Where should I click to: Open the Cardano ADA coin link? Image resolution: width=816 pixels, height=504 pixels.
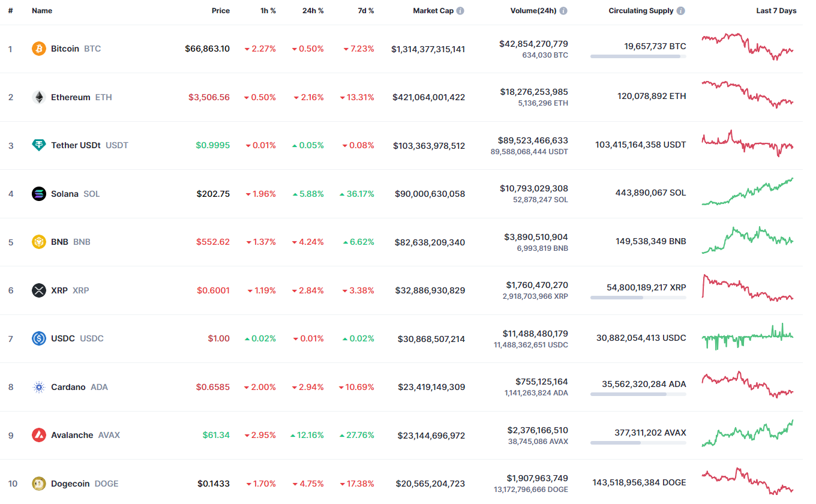tap(68, 387)
